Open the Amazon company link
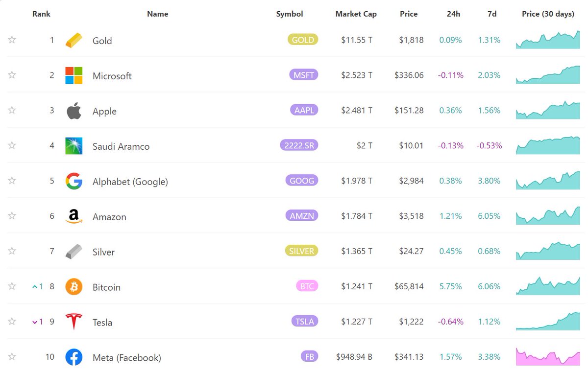 pyautogui.click(x=109, y=217)
